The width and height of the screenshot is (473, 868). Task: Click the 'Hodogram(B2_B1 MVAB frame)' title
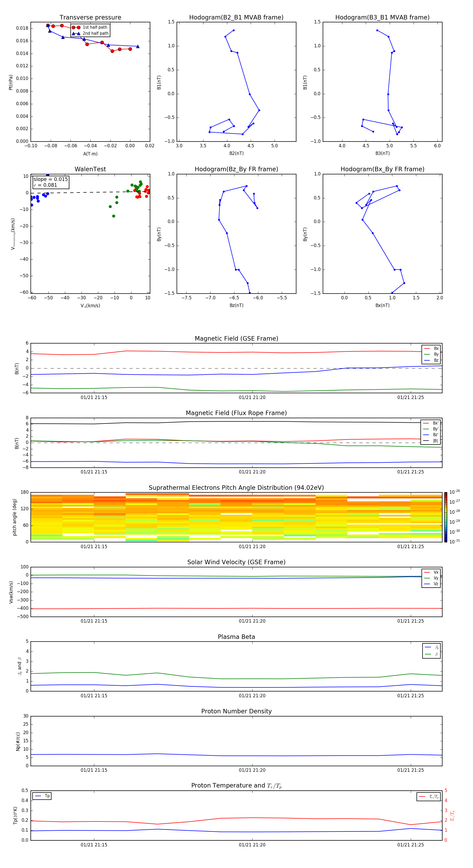(236, 17)
